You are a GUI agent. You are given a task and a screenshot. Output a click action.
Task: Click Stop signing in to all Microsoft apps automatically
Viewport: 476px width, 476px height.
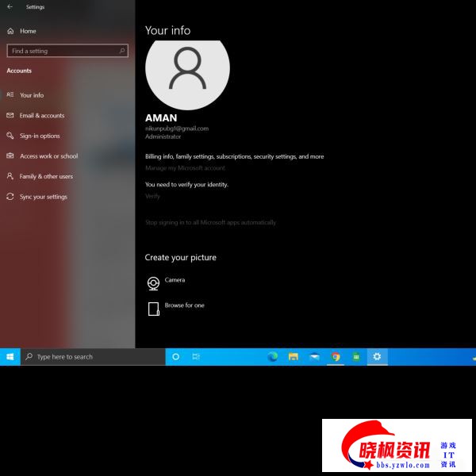click(210, 223)
